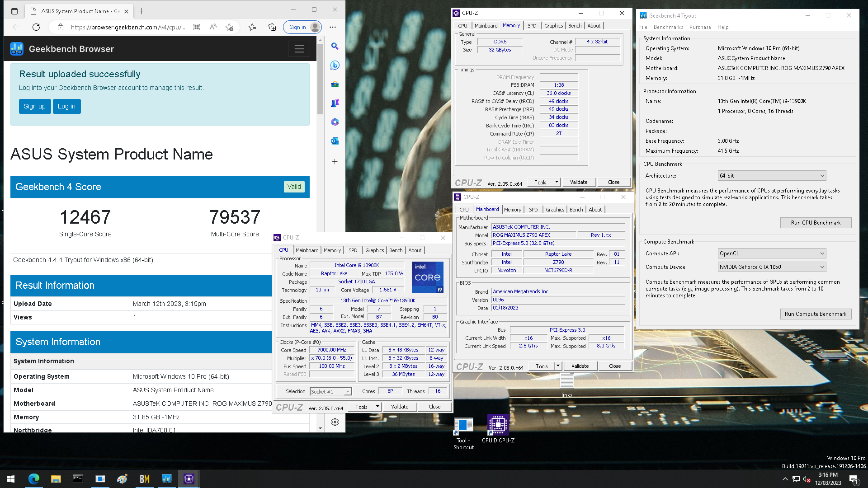Viewport: 868px width, 488px height.
Task: Open Bench tab in CPU-Z CPU window
Action: click(x=396, y=250)
